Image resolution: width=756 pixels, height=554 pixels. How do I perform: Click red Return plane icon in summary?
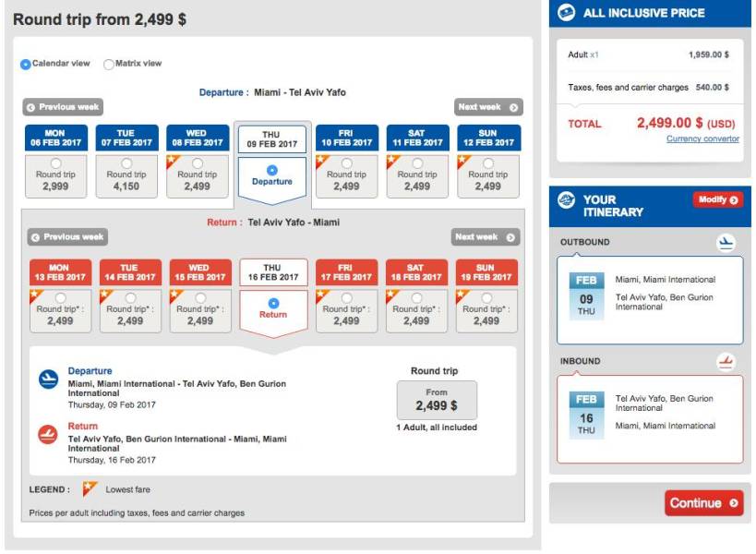tap(48, 434)
